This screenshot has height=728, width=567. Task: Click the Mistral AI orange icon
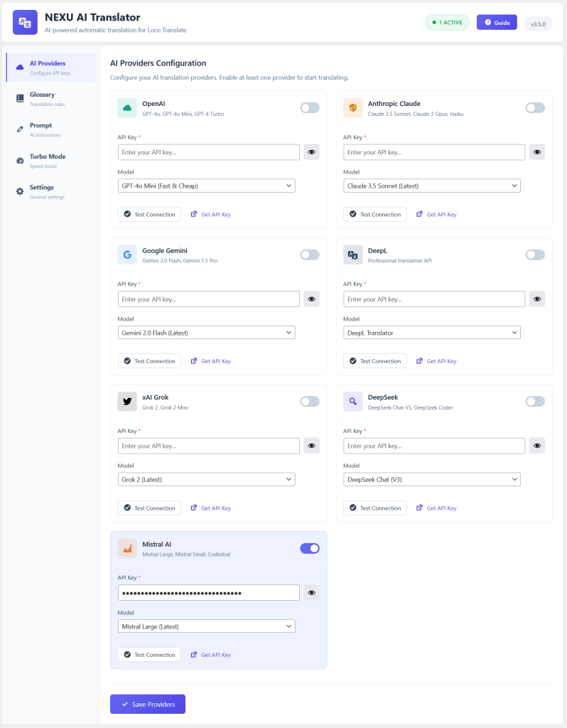point(127,548)
